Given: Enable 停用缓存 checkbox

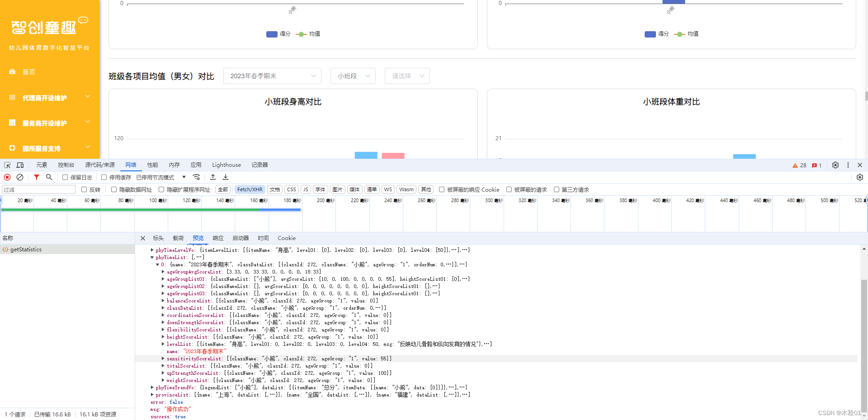Looking at the screenshot, I should click(x=104, y=177).
